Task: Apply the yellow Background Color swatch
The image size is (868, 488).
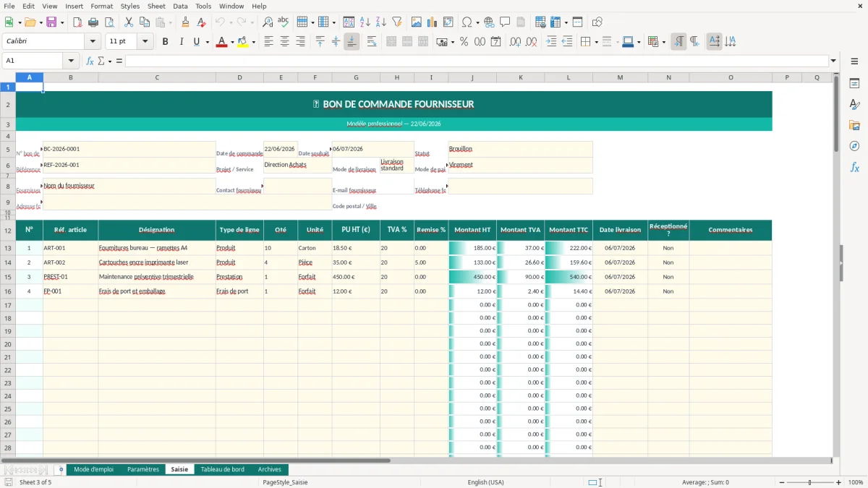Action: [242, 42]
